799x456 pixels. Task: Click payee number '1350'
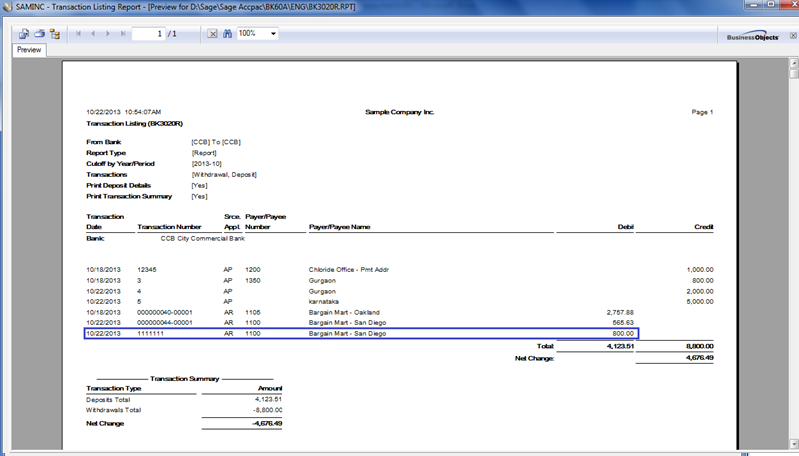coord(253,281)
